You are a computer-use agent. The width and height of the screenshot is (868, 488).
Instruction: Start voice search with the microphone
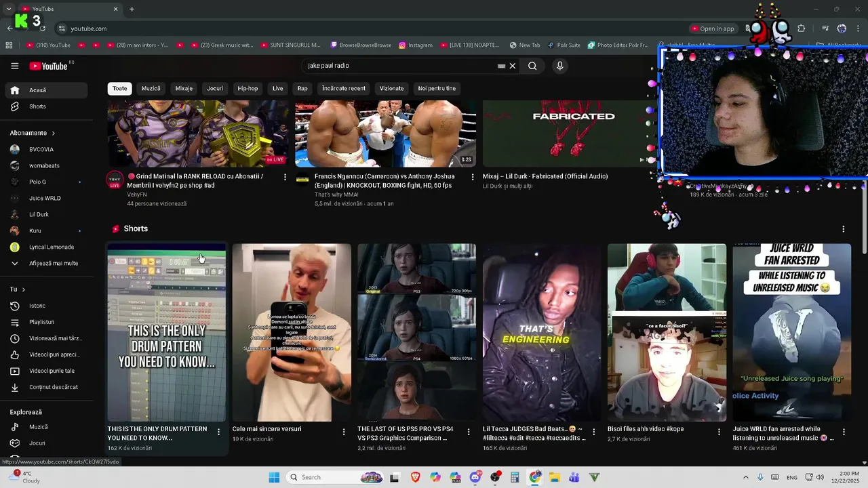coord(559,66)
